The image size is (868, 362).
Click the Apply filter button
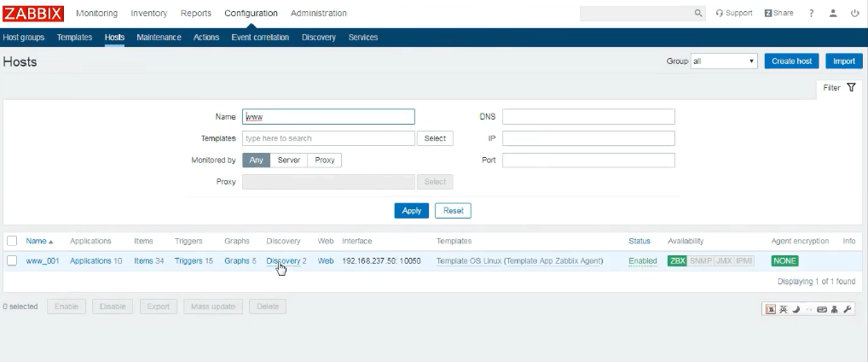412,211
